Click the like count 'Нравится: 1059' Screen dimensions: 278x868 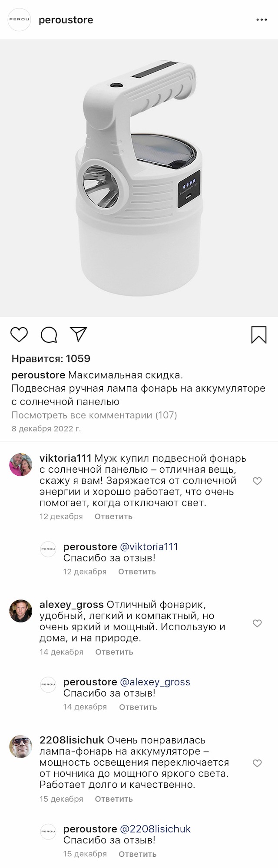tap(51, 358)
